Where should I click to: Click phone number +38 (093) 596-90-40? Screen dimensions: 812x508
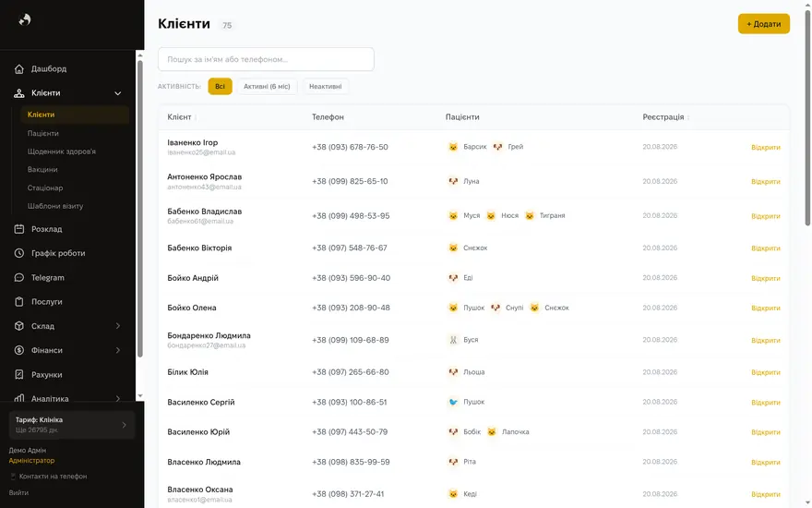(x=352, y=278)
